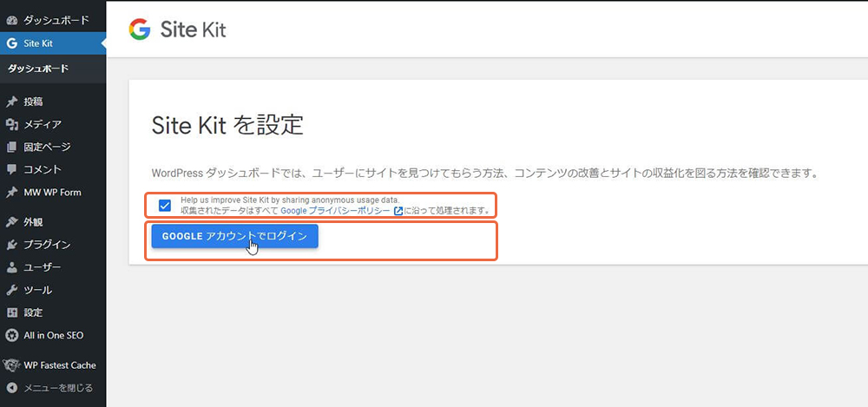Click the person icon next to ユーザー
Image resolution: width=868 pixels, height=407 pixels.
pyautogui.click(x=11, y=267)
